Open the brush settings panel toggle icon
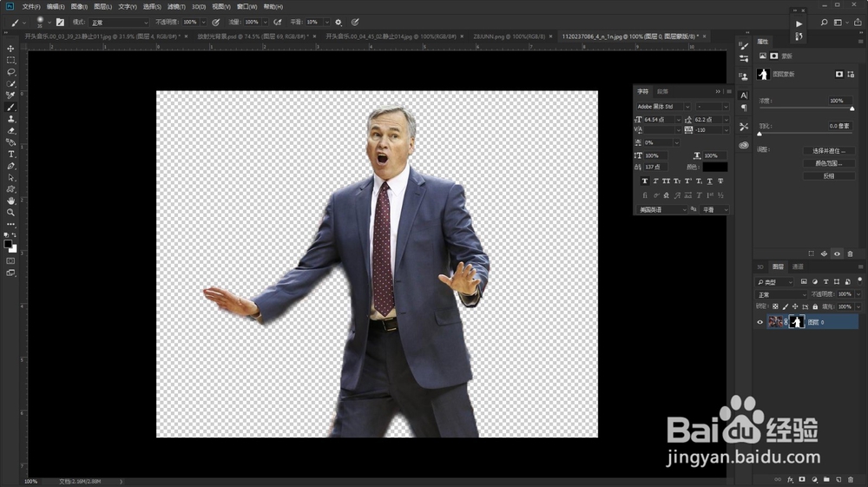 tap(60, 23)
